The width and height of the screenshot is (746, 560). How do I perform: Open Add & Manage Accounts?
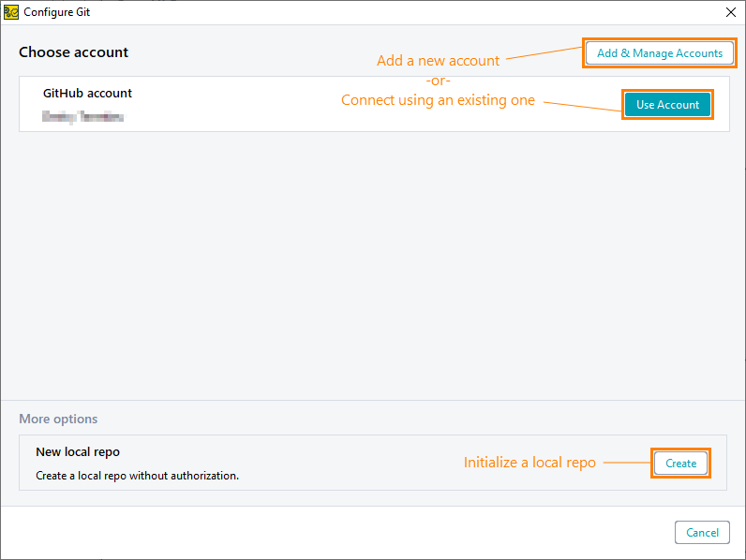660,52
